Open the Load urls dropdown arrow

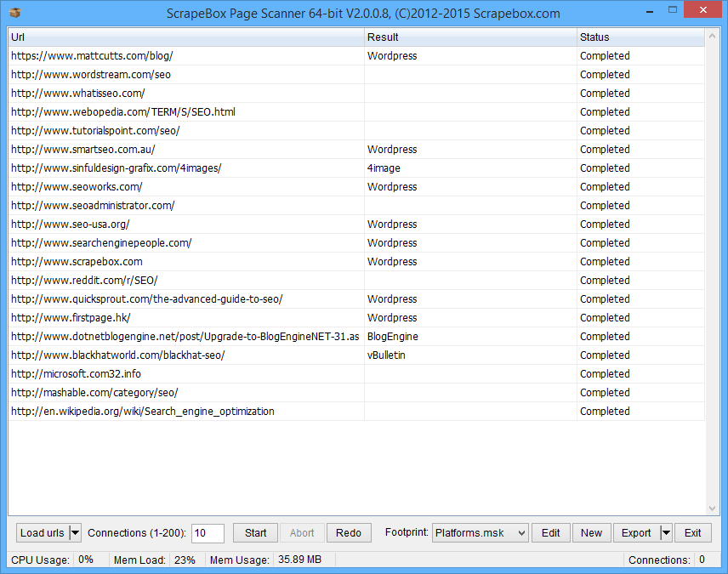75,533
